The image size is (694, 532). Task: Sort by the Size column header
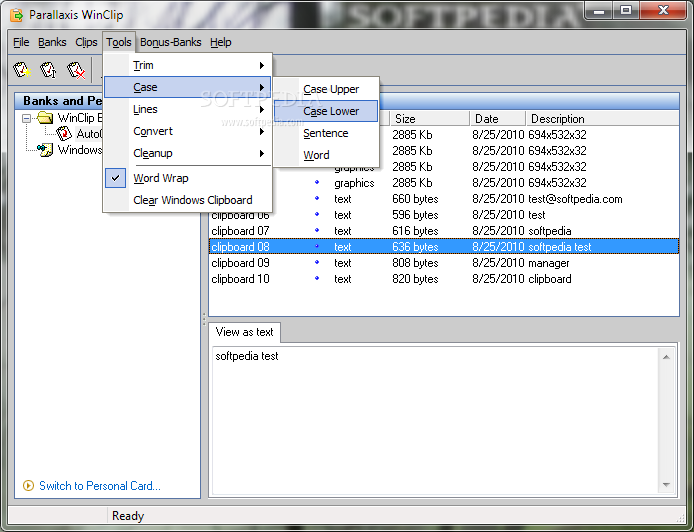point(429,119)
